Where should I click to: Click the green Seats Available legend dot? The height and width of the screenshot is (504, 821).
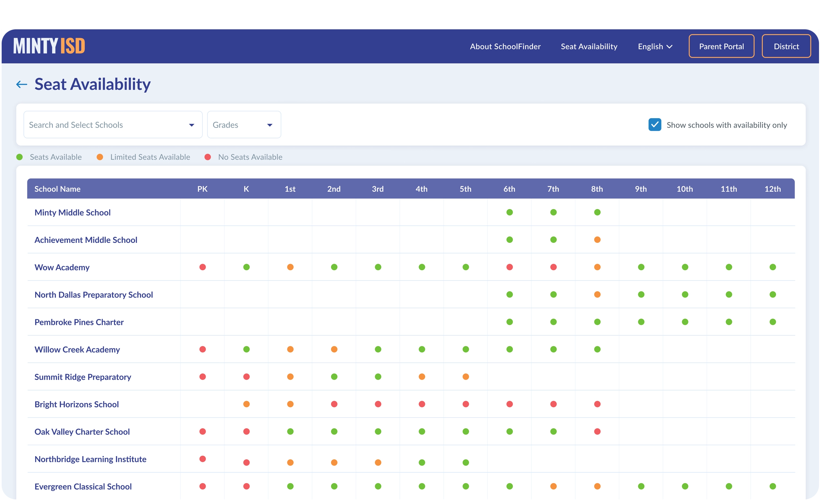[20, 157]
